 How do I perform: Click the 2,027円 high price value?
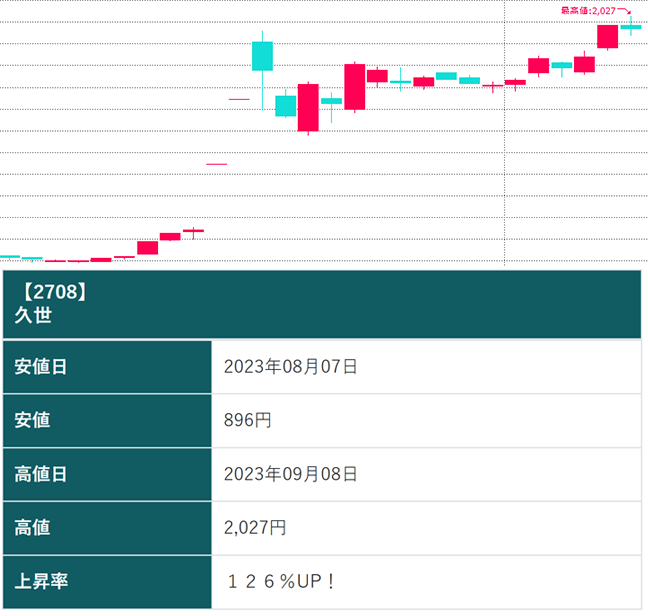click(255, 527)
